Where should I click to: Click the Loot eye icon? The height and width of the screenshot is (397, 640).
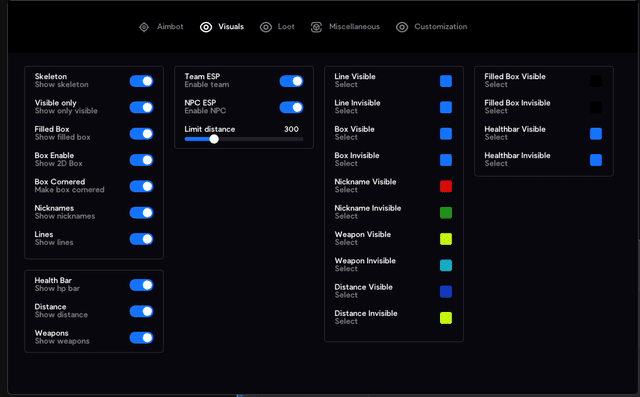[x=266, y=27]
